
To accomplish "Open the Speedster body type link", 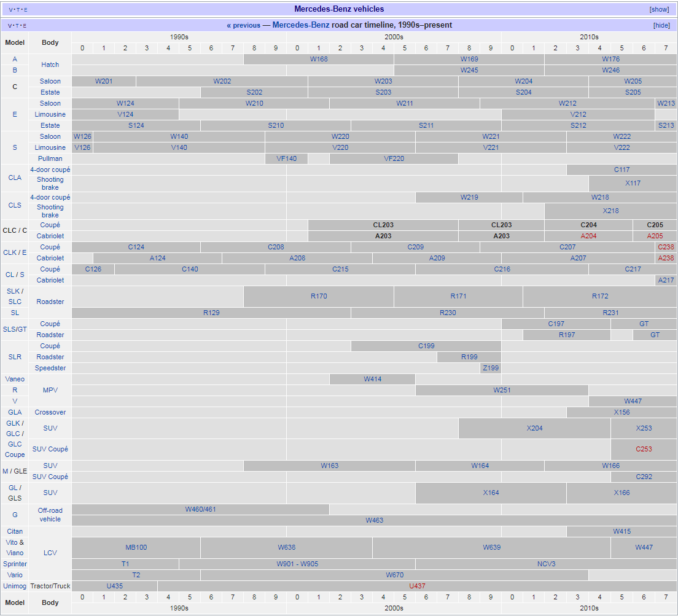I will pos(50,368).
